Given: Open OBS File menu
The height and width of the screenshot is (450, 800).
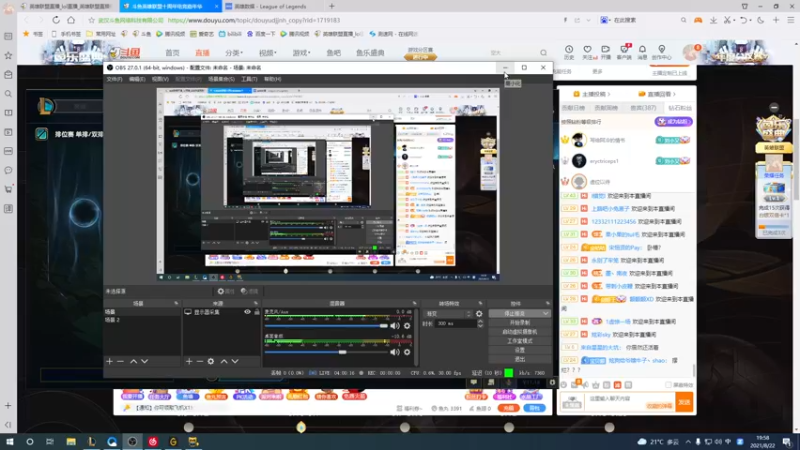Looking at the screenshot, I should tap(114, 79).
